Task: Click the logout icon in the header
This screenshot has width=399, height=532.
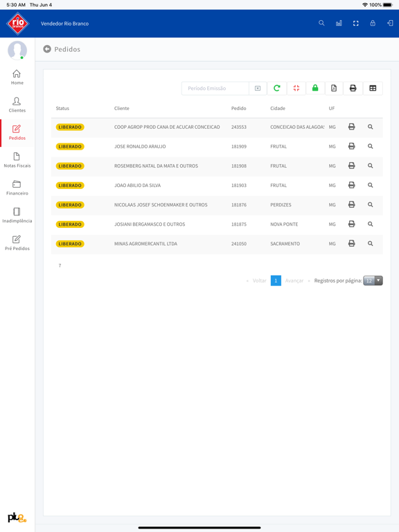Action: pyautogui.click(x=390, y=23)
